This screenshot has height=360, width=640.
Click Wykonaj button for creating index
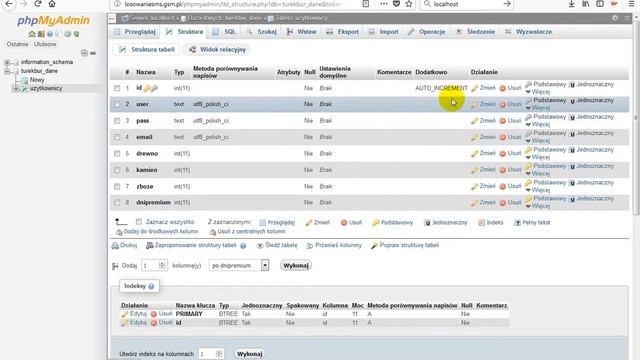(x=249, y=354)
